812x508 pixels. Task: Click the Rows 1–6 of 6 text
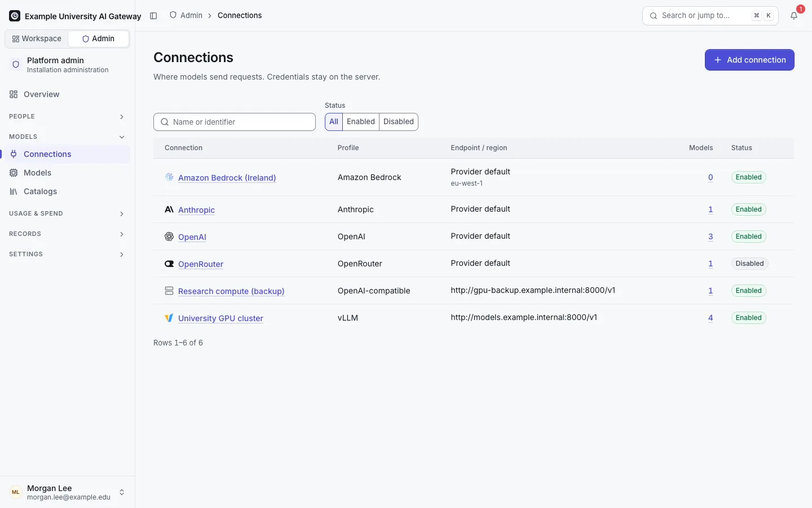pyautogui.click(x=178, y=343)
